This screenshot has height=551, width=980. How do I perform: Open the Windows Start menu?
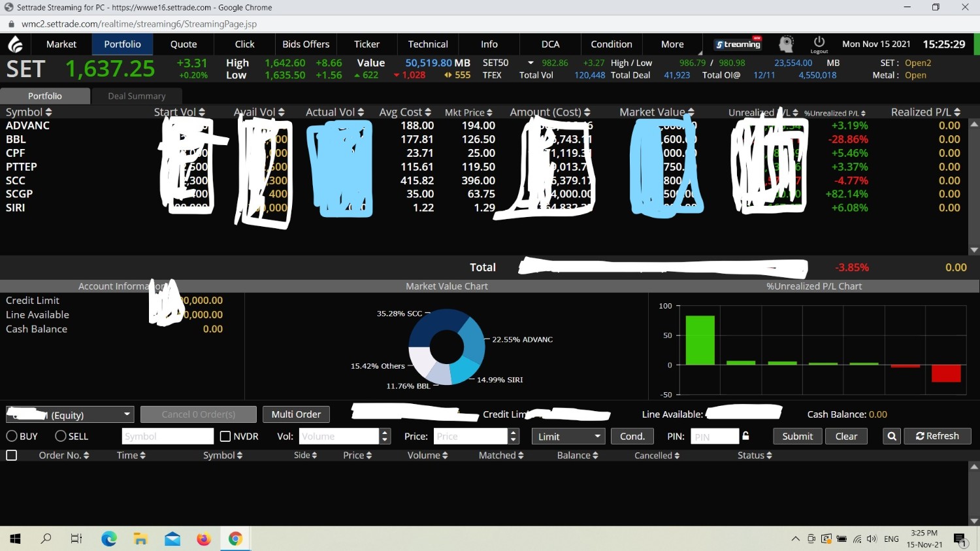(15, 539)
